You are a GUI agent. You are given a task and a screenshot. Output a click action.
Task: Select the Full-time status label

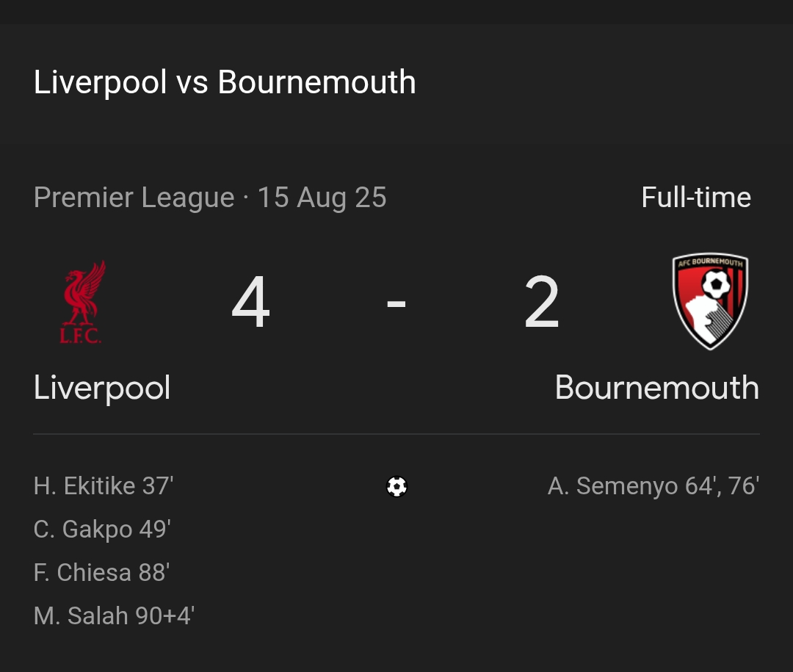pyautogui.click(x=696, y=197)
